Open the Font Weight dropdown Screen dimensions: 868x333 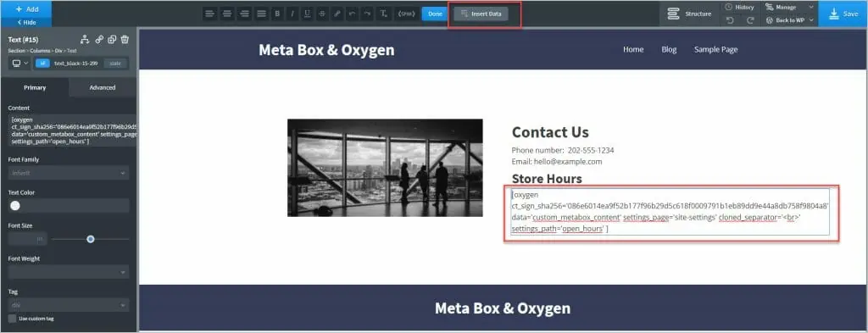click(x=69, y=272)
